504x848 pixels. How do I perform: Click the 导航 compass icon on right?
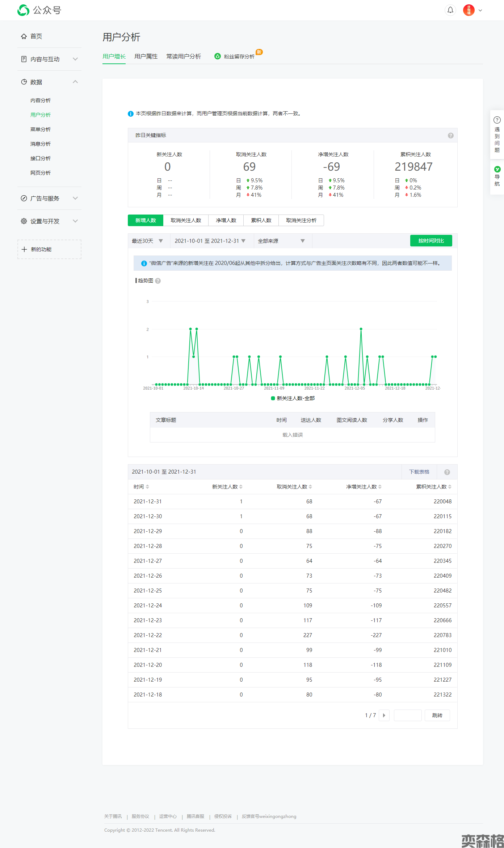coord(497,169)
